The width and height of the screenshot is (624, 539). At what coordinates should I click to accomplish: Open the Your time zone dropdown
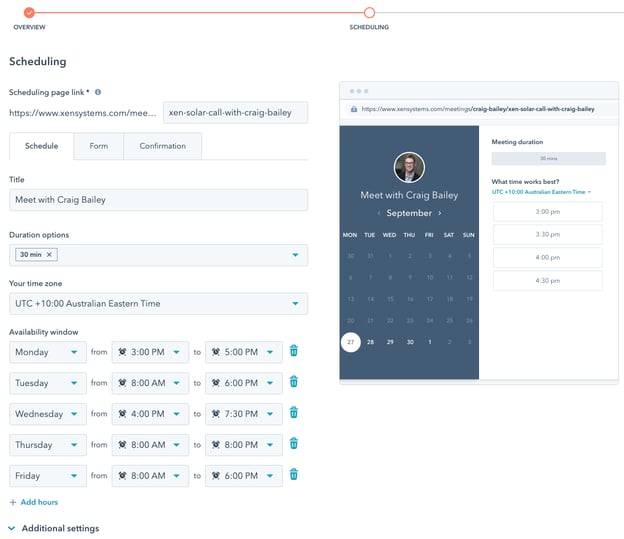tap(158, 303)
